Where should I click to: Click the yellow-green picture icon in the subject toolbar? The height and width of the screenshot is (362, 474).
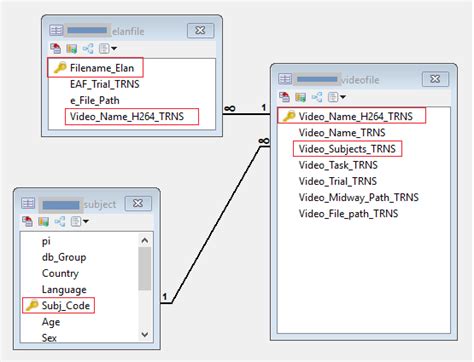coord(43,221)
